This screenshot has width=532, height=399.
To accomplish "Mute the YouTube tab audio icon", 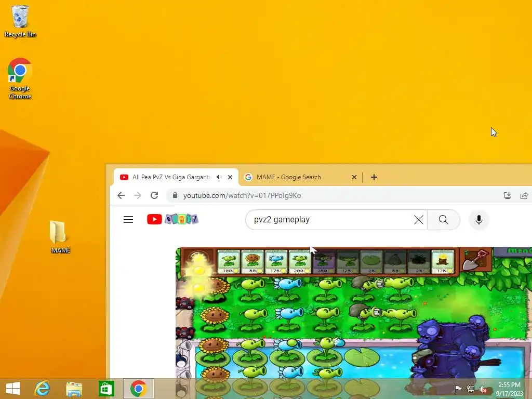I will tap(219, 177).
